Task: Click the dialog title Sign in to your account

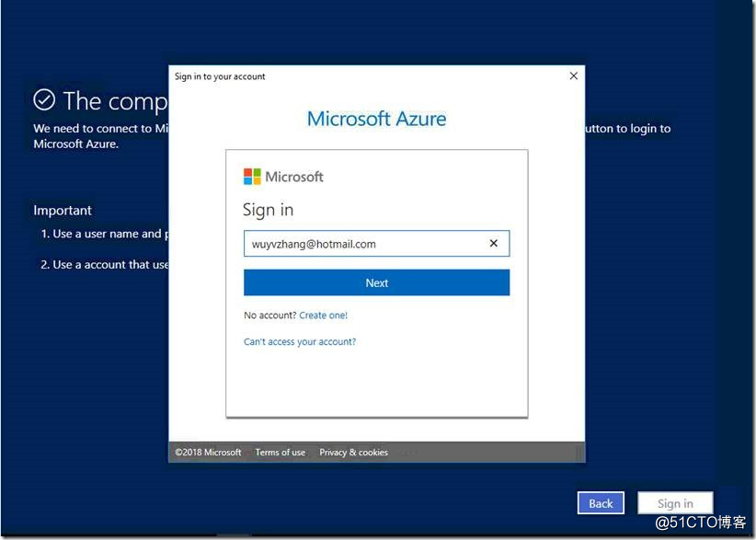Action: tap(220, 76)
